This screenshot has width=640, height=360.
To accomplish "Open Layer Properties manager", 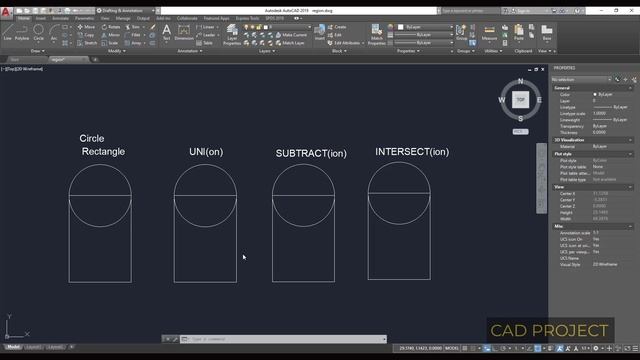I will tap(232, 34).
